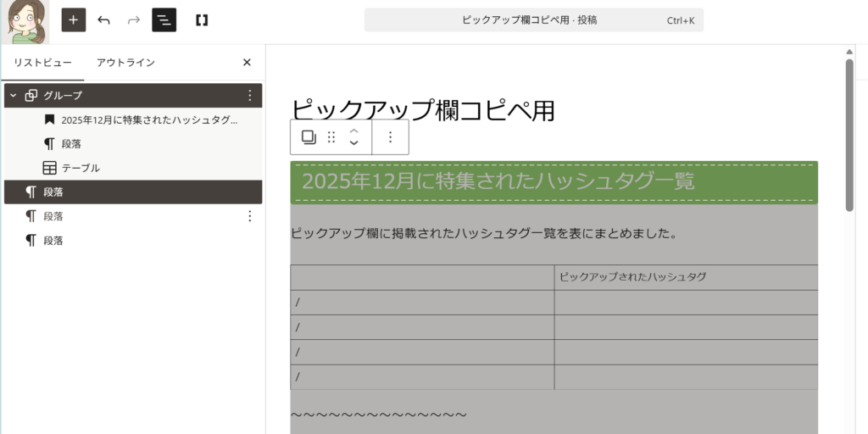Collapse the グループ block tree item
Image resolution: width=868 pixels, height=434 pixels.
pyautogui.click(x=13, y=96)
